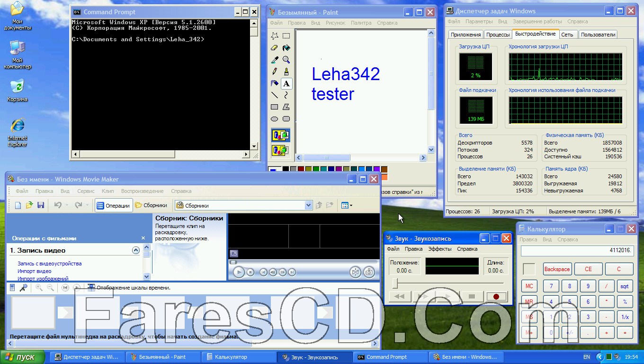Toggle Операции tasks pane button in Movie Maker
Image resolution: width=644 pixels, height=364 pixels.
click(114, 205)
